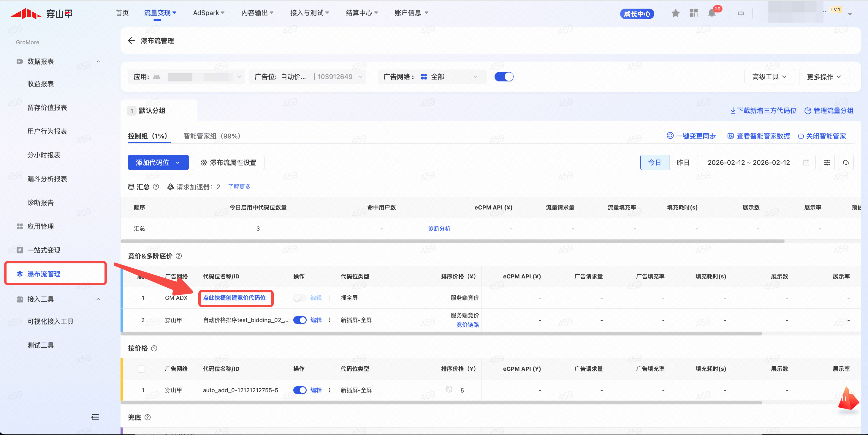
Task: Open the 更多操作 dropdown
Action: pos(824,77)
